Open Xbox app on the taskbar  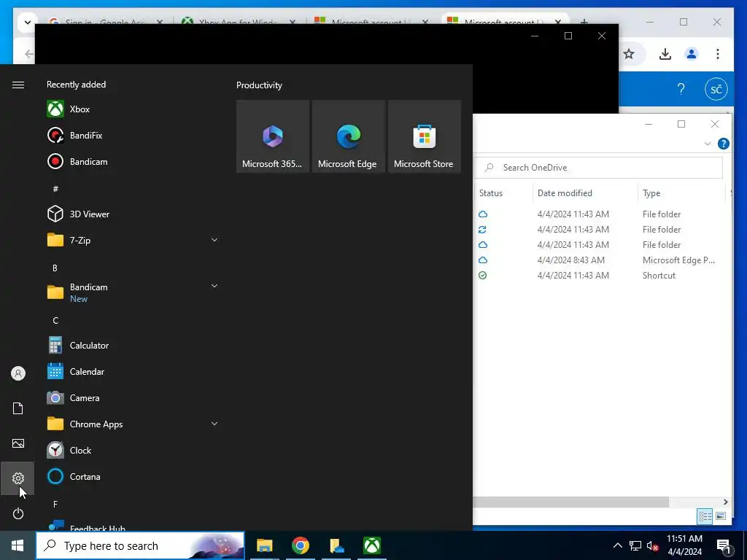[372, 545]
